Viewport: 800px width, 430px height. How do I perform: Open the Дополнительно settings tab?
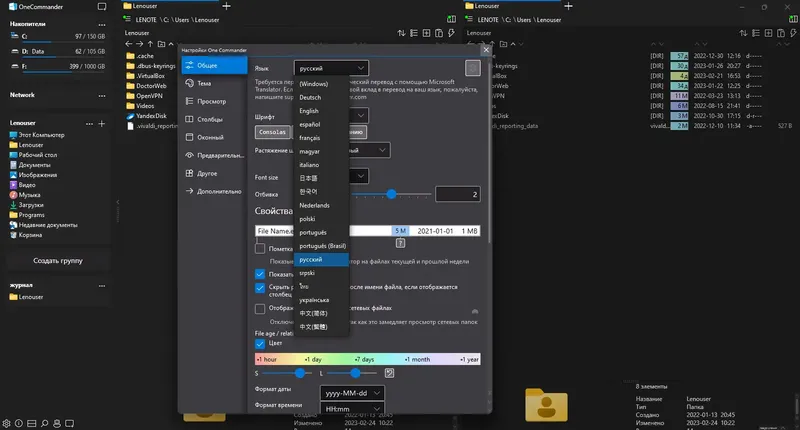(x=214, y=191)
